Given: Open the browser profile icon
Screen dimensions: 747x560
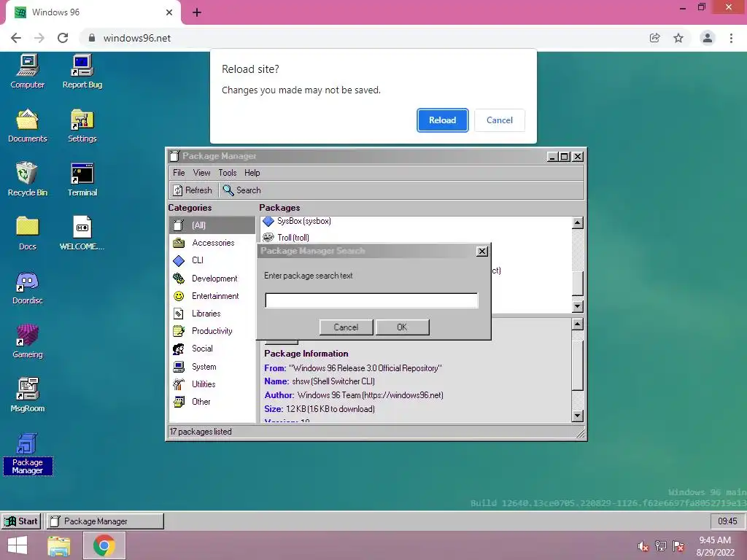Looking at the screenshot, I should pyautogui.click(x=708, y=38).
